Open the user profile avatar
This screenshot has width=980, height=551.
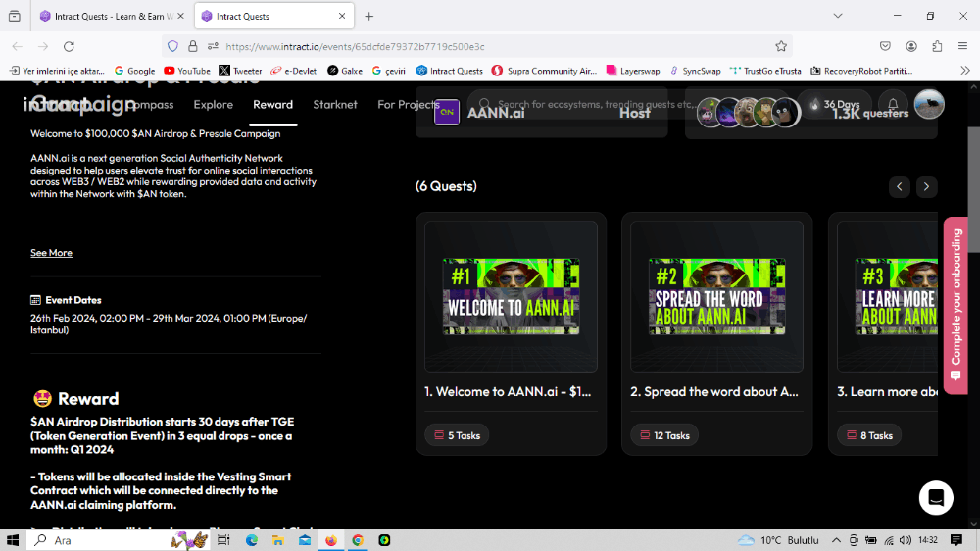[x=929, y=104]
